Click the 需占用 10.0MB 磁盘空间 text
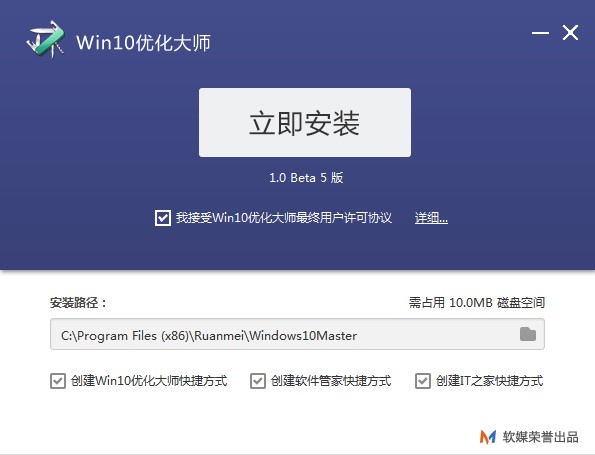The image size is (595, 455). click(477, 302)
